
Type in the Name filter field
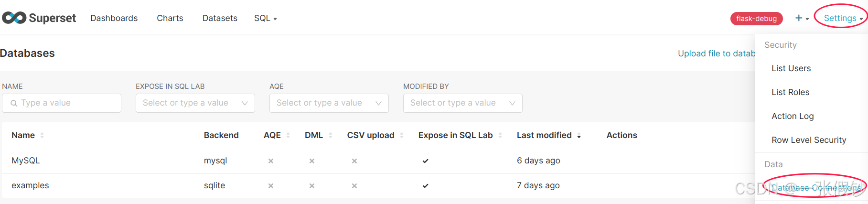click(67, 103)
